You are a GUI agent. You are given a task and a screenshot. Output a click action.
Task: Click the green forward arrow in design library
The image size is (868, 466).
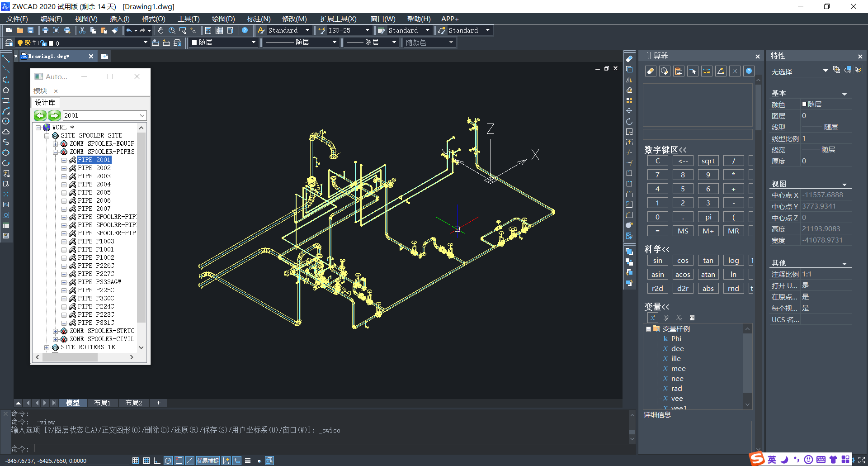[55, 115]
